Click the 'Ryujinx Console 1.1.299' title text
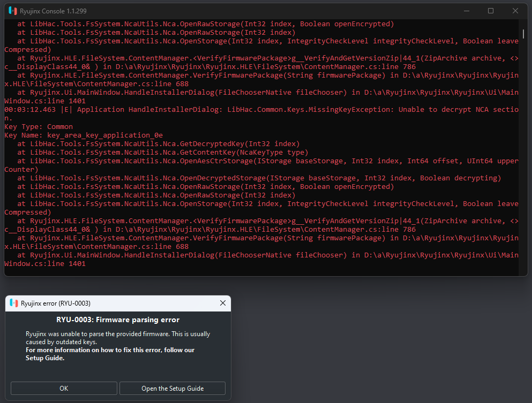532x403 pixels. (x=53, y=11)
